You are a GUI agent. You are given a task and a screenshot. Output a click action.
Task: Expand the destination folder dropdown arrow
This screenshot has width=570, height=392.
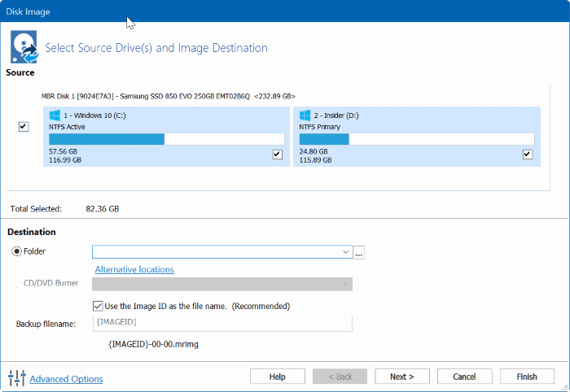pos(346,252)
